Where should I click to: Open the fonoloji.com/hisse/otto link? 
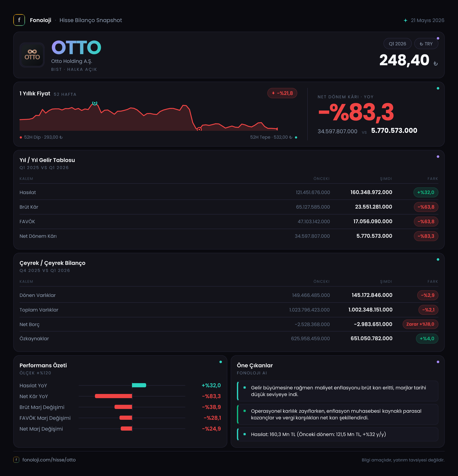pyautogui.click(x=49, y=460)
